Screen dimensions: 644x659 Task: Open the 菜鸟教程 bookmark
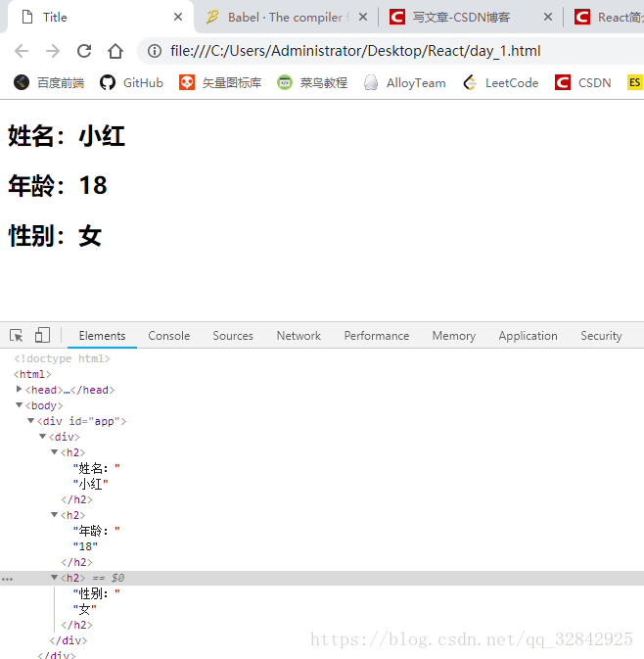pyautogui.click(x=312, y=83)
